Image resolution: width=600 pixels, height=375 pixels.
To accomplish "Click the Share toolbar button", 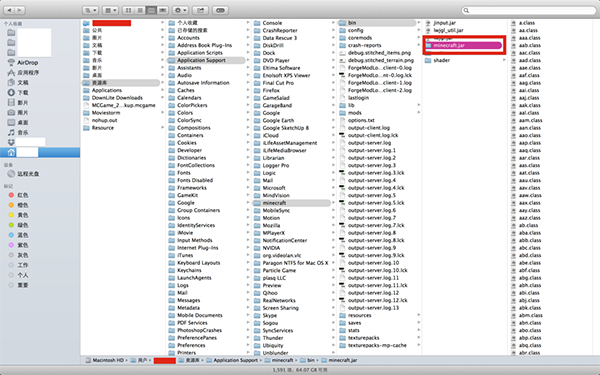I will point(200,10).
